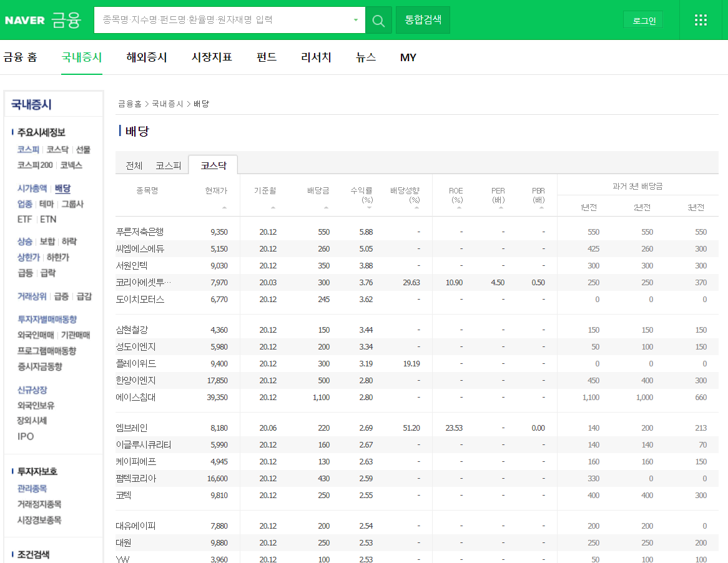The width and height of the screenshot is (728, 563).
Task: Open the MY menu
Action: [x=408, y=57]
